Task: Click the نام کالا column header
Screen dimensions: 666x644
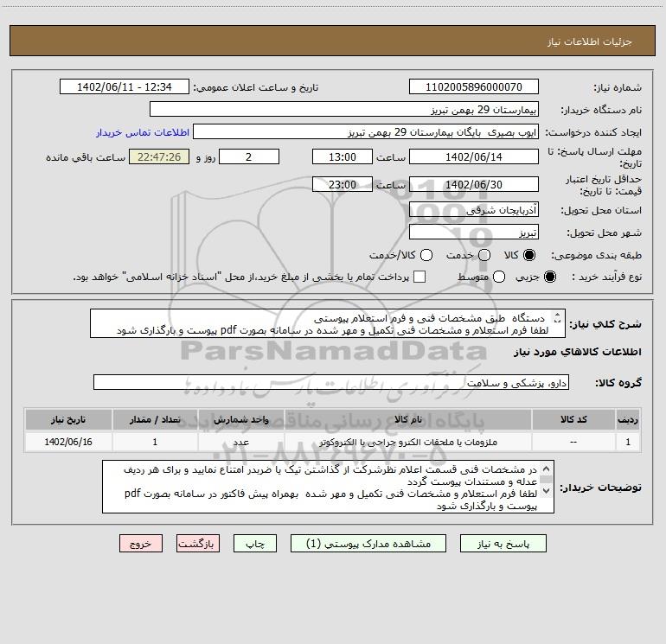Action: [408, 419]
